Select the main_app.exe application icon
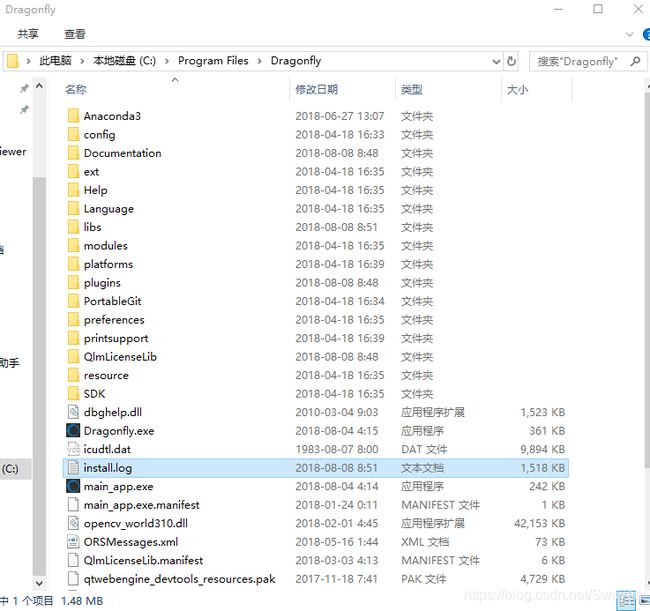 [x=73, y=486]
